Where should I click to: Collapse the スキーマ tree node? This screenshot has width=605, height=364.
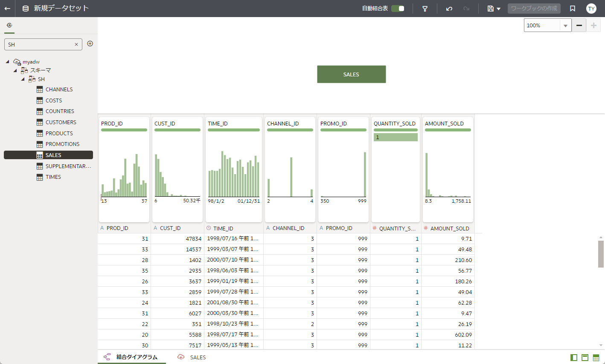(15, 70)
